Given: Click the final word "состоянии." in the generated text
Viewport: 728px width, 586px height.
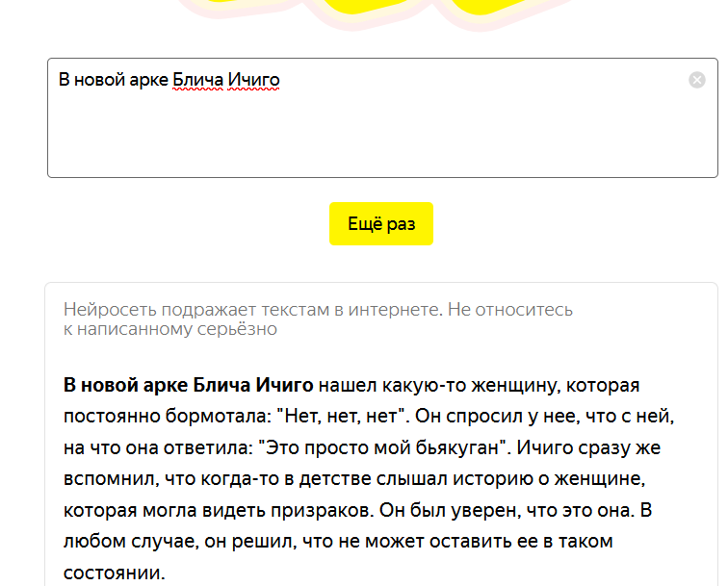Looking at the screenshot, I should coord(115,573).
